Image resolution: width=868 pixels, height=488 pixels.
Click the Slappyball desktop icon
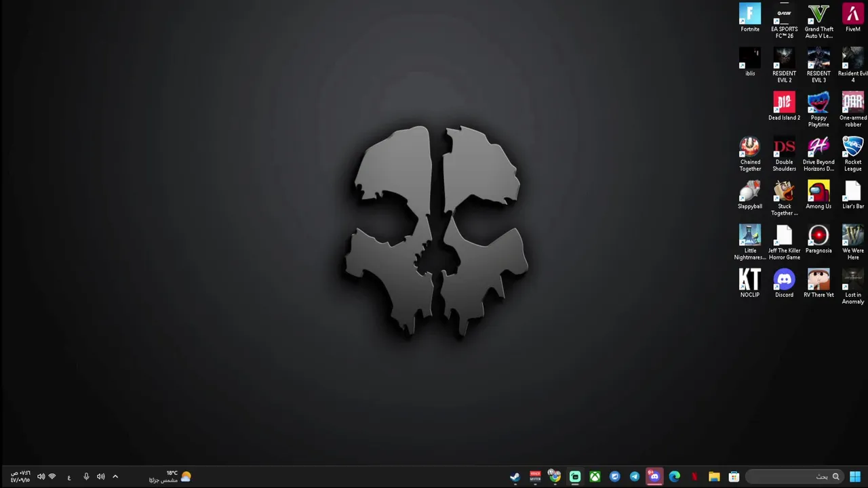750,195
